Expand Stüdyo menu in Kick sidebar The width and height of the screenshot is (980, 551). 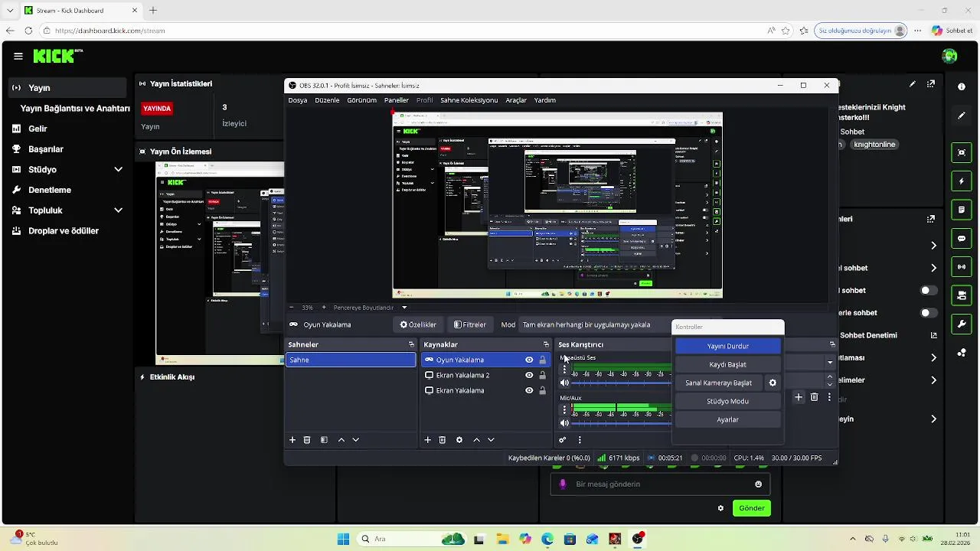[x=118, y=169]
